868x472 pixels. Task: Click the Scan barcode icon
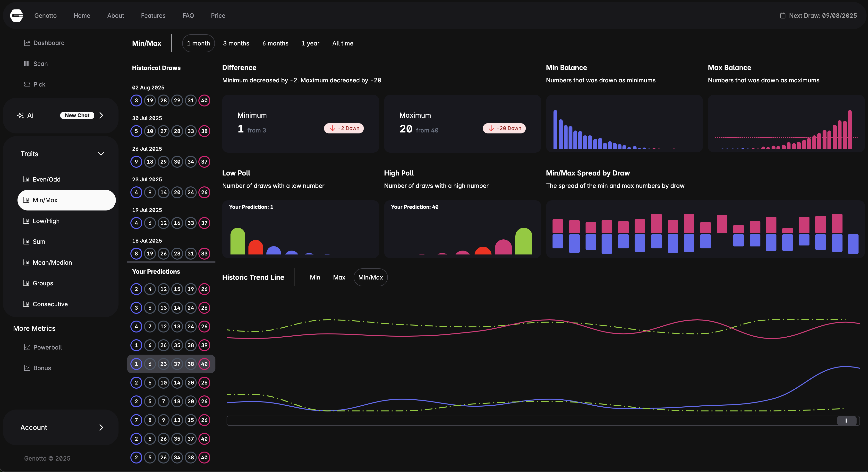tap(27, 64)
